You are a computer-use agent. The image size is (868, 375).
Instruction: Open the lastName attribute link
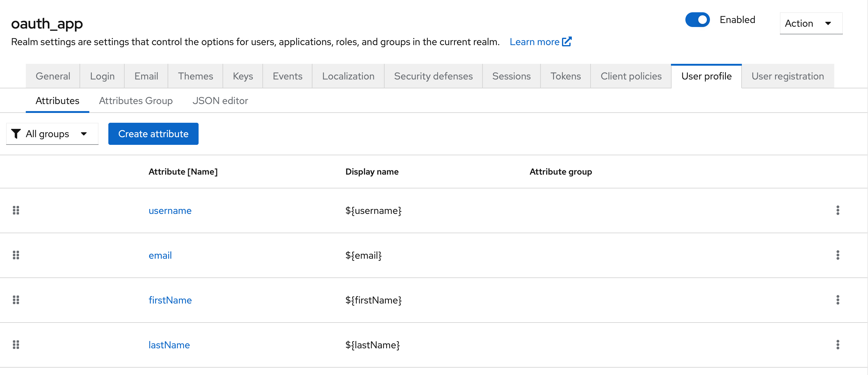[169, 345]
